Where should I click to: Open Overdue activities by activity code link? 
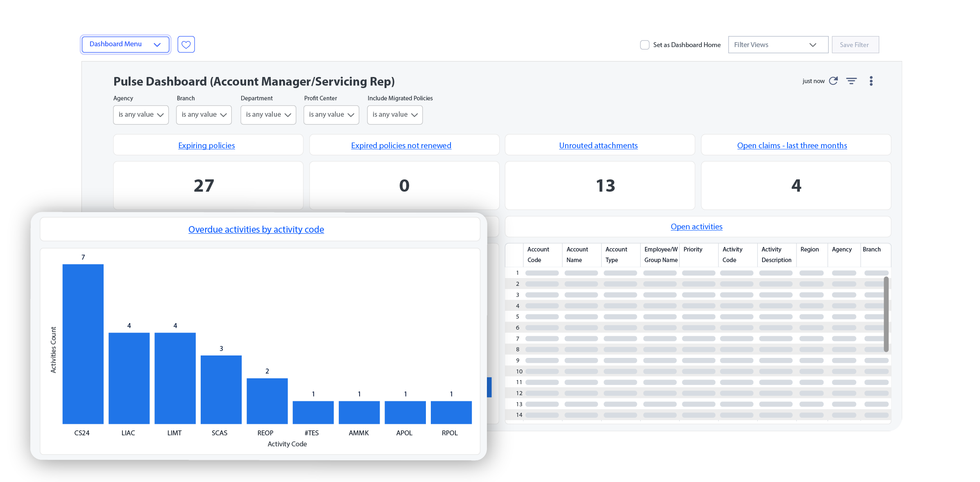(x=256, y=229)
